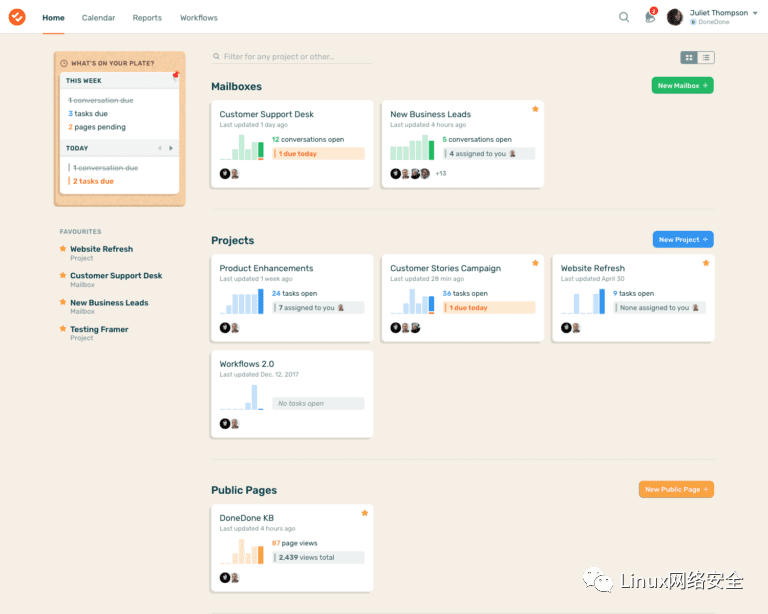Click Juliet Thompson's profile avatar

[674, 17]
